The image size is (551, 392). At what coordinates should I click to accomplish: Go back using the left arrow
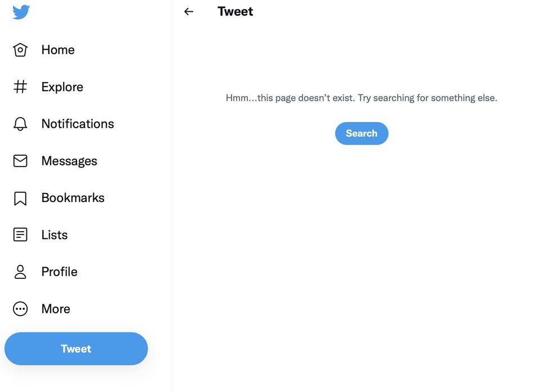coord(189,11)
